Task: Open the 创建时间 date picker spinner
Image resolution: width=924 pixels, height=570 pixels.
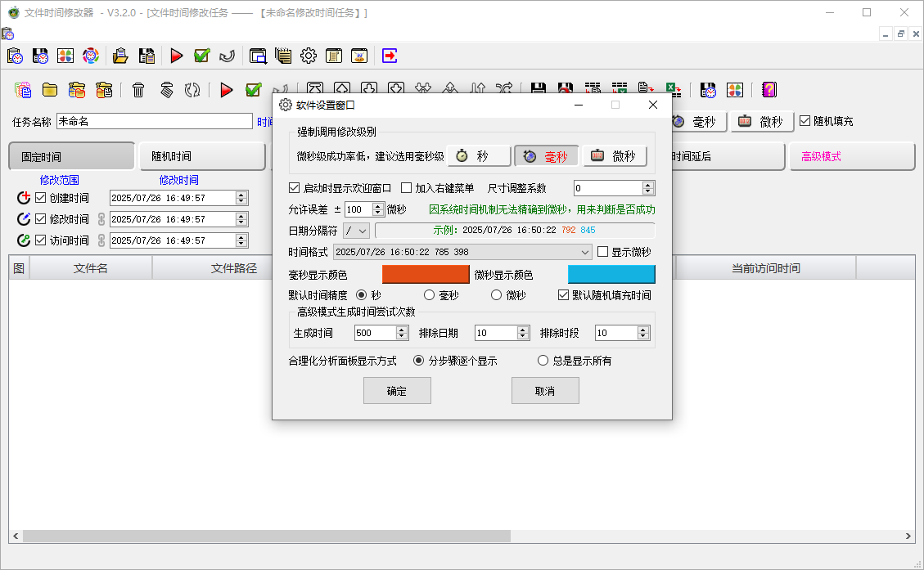Action: point(241,198)
